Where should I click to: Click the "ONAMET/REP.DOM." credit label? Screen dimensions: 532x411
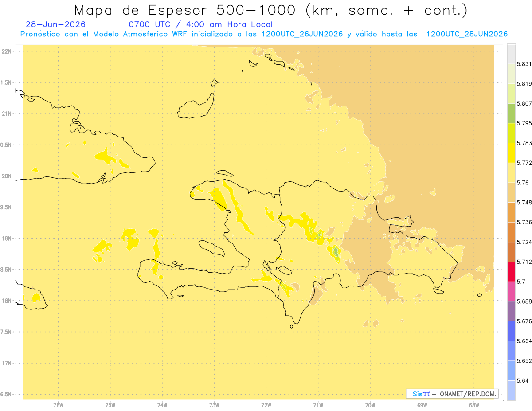[x=468, y=394]
